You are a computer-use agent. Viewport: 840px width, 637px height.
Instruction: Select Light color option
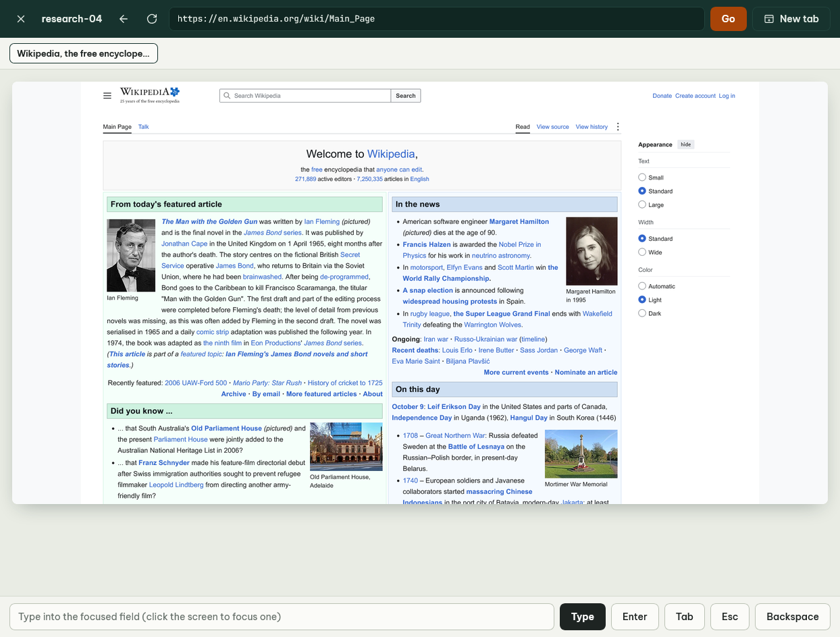642,300
